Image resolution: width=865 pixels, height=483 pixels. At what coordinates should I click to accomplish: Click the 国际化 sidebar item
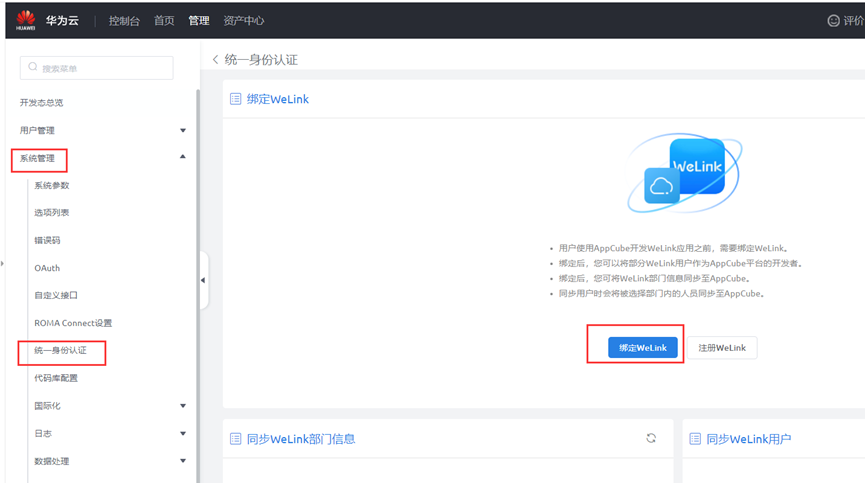tap(47, 406)
